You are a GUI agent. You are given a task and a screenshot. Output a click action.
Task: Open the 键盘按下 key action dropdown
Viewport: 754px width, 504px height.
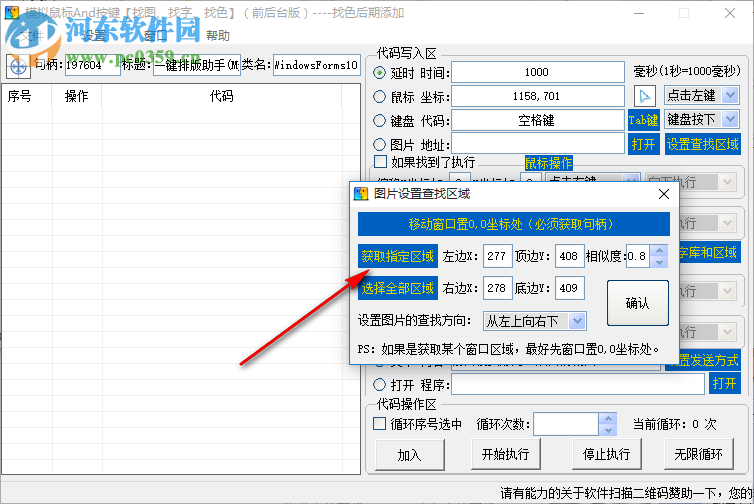coord(730,119)
